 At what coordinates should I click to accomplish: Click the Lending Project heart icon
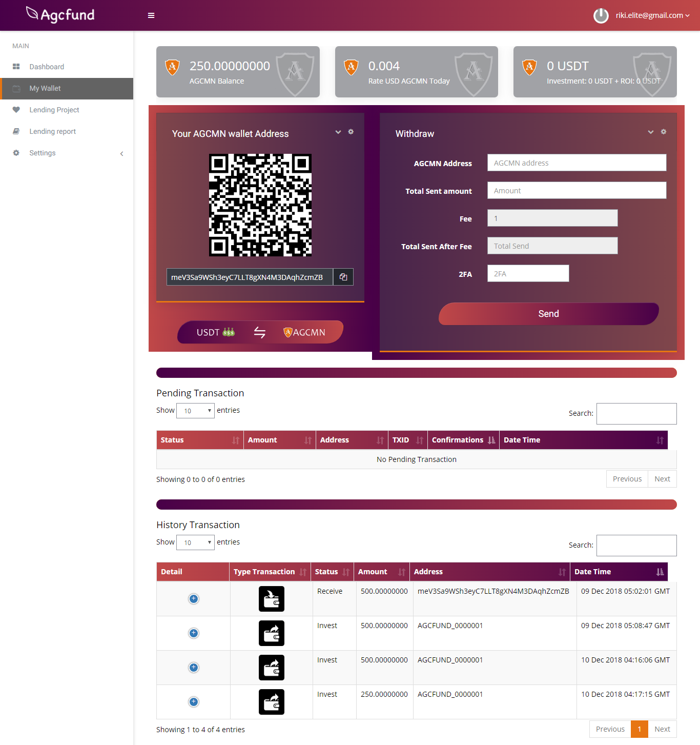(16, 110)
